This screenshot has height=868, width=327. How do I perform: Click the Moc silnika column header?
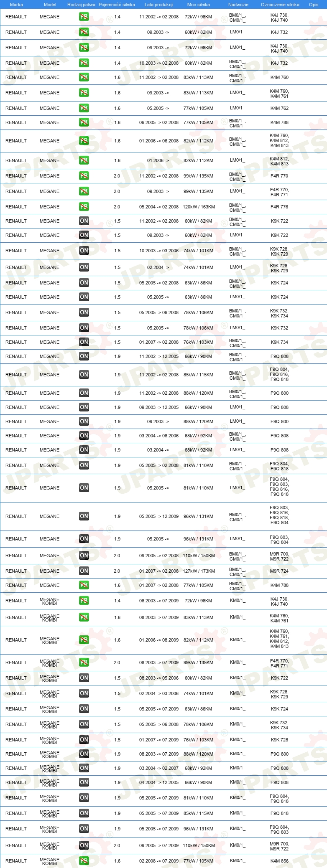[x=199, y=5]
